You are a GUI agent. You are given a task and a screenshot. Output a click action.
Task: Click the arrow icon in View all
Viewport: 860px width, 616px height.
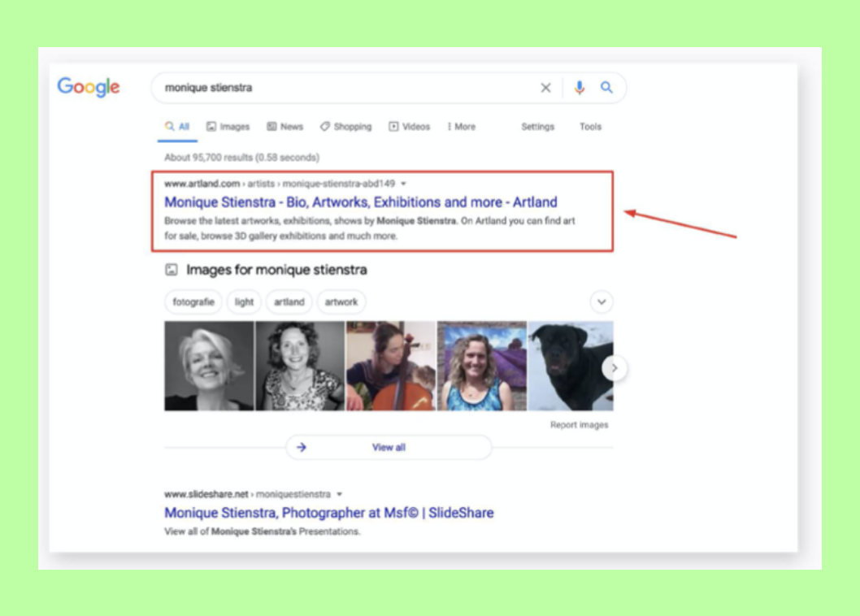tap(302, 448)
